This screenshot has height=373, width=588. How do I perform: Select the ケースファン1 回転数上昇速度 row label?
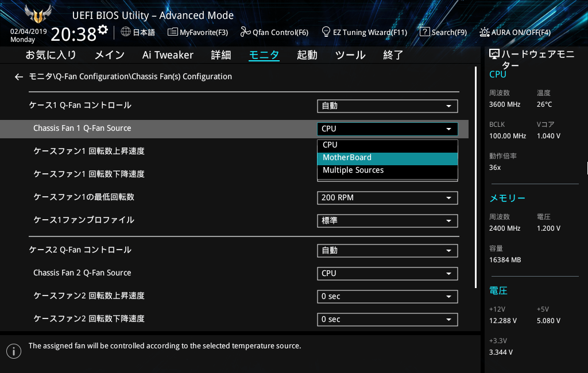(89, 151)
